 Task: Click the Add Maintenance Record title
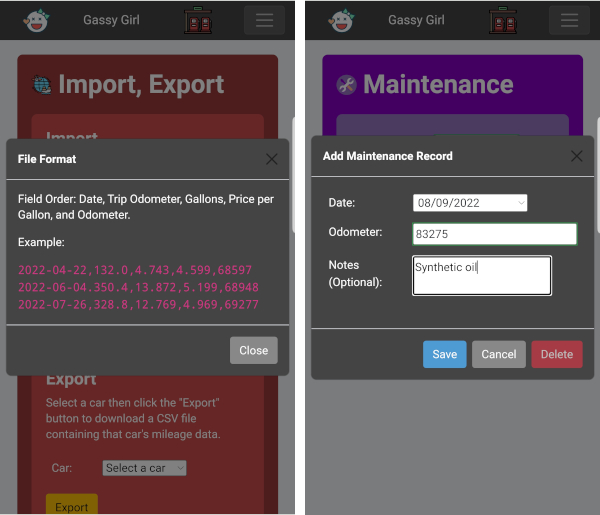[x=388, y=156]
